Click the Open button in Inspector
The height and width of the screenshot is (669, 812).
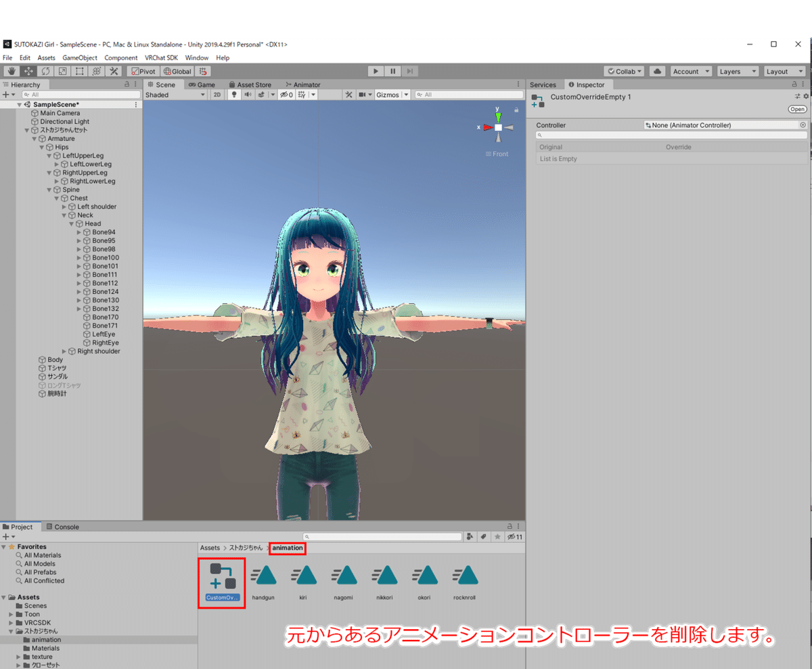(x=797, y=109)
